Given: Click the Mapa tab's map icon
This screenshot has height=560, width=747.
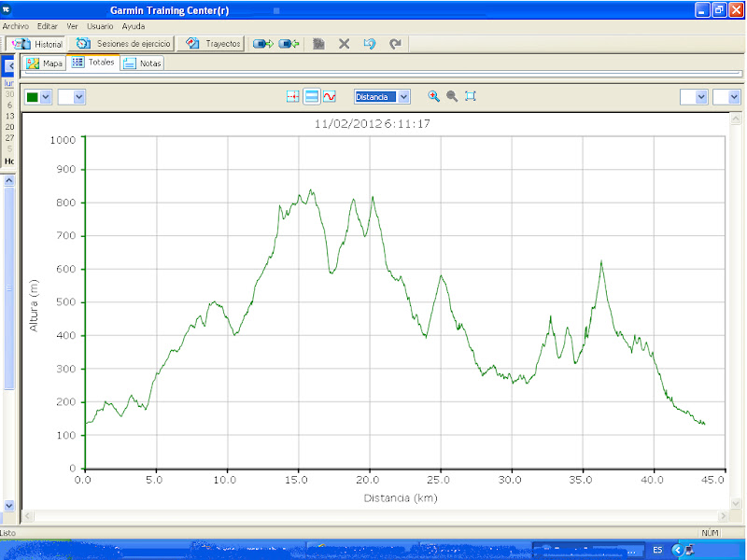Looking at the screenshot, I should [x=33, y=63].
